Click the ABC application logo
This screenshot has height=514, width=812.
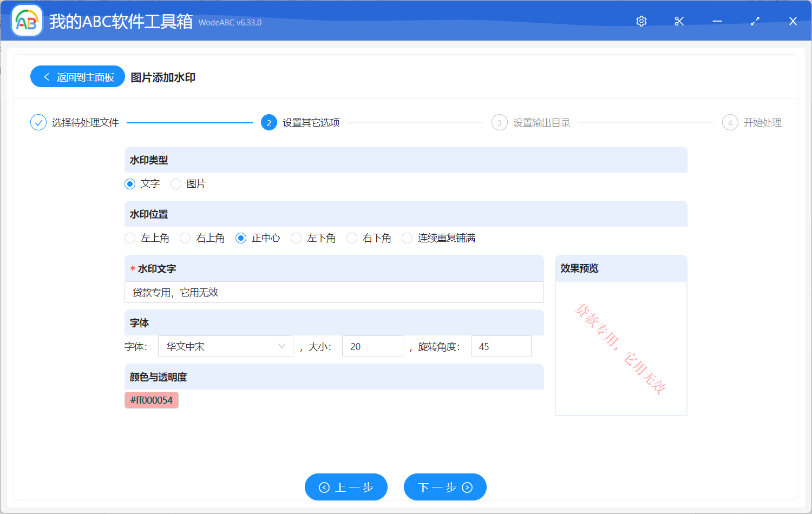[27, 21]
